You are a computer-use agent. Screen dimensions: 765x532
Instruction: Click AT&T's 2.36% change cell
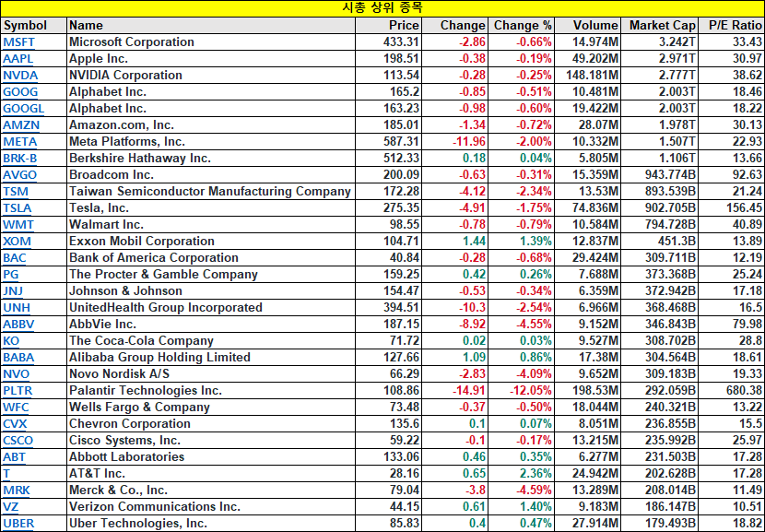pos(521,473)
